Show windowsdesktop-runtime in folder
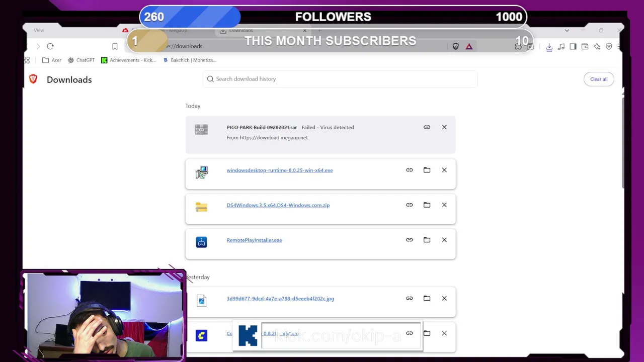Viewport: 644px width, 362px height. (427, 170)
